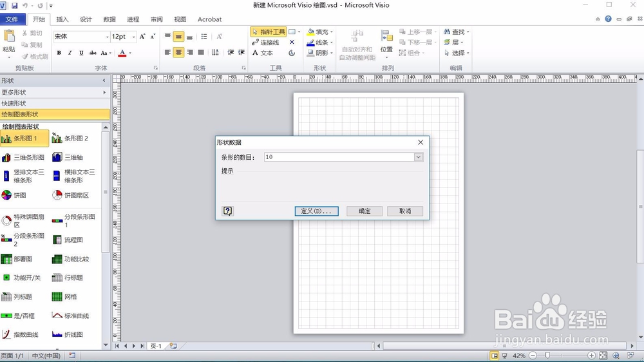Toggle align text right
Screen dimensions: 644x362
pos(190,52)
